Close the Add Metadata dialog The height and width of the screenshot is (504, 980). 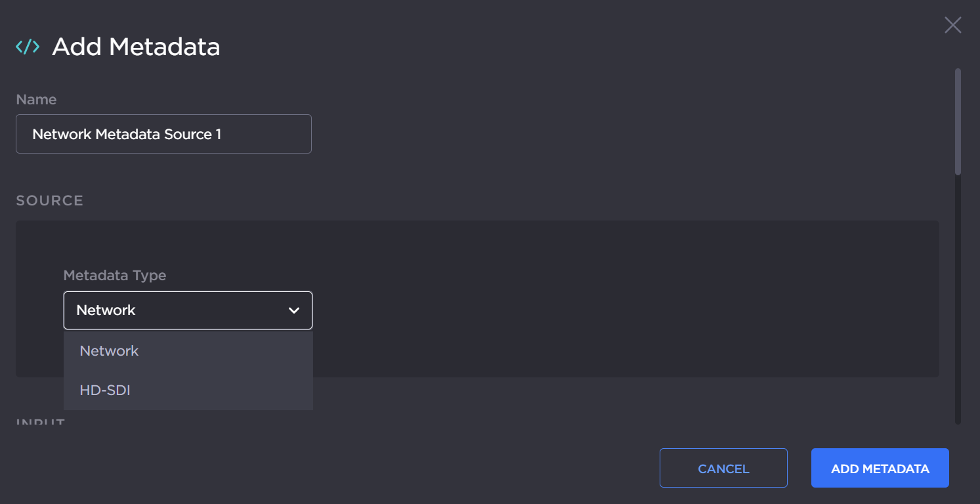(952, 25)
